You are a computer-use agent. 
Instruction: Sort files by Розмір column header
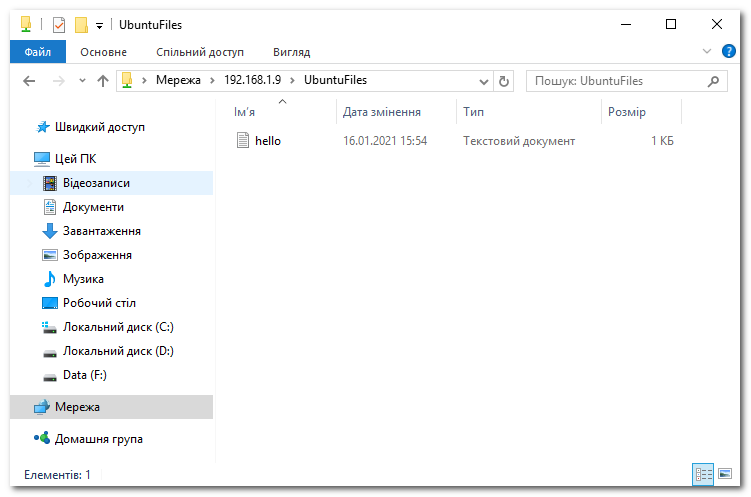tap(626, 112)
